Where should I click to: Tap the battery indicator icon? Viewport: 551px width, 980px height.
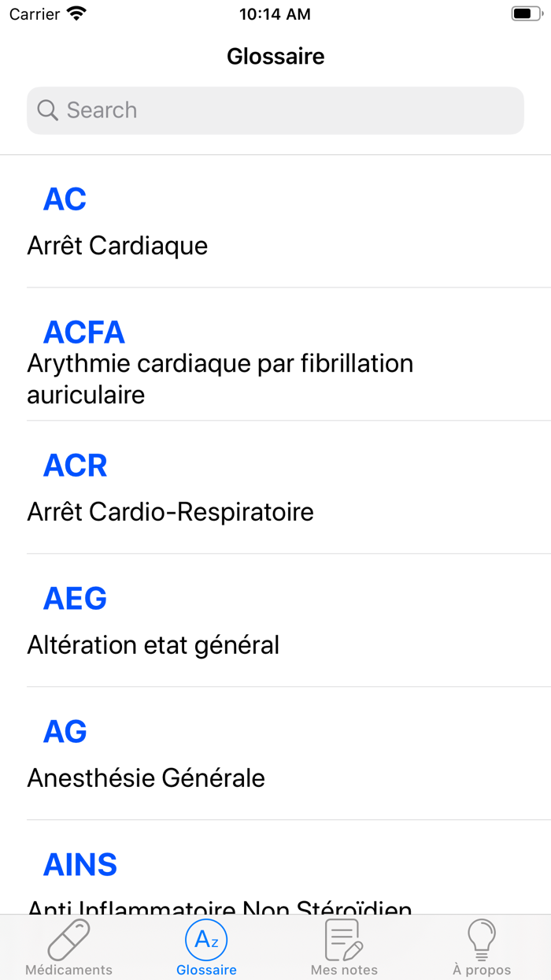525,13
